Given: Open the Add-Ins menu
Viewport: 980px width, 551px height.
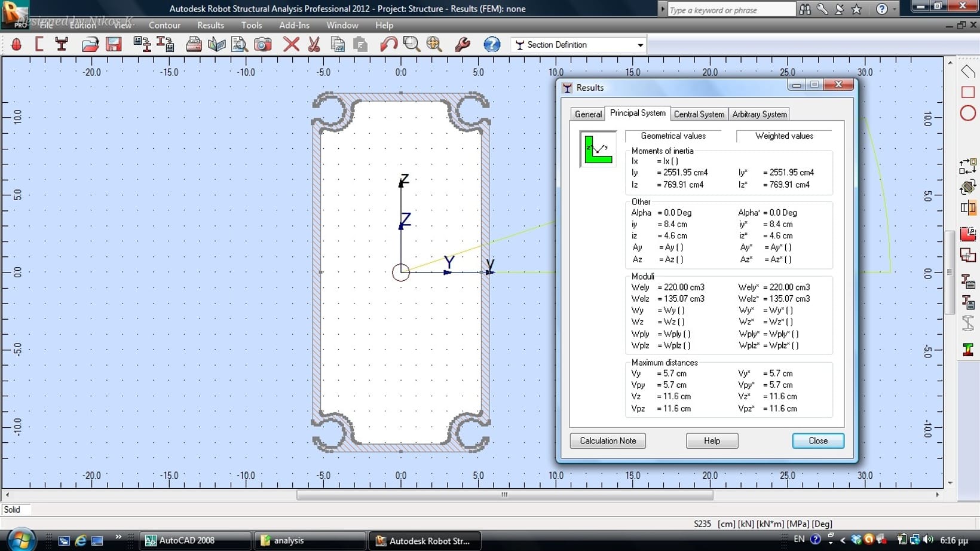Looking at the screenshot, I should pos(294,25).
